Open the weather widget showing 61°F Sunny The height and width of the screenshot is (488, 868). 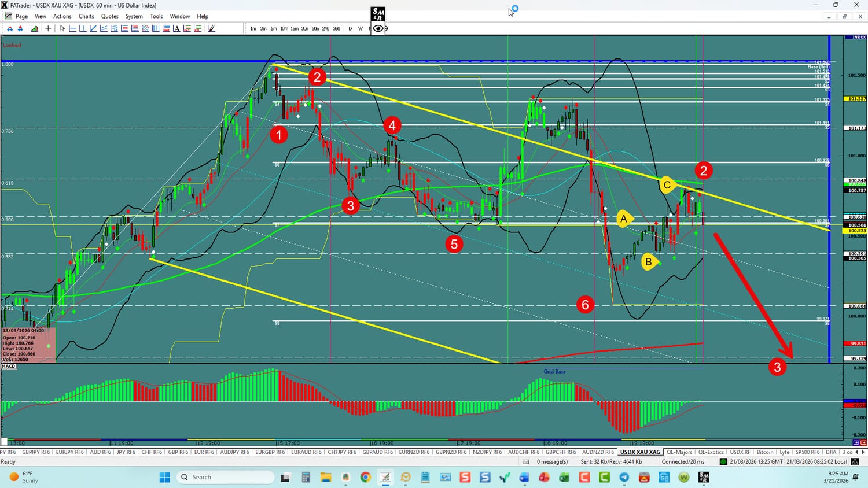click(23, 477)
